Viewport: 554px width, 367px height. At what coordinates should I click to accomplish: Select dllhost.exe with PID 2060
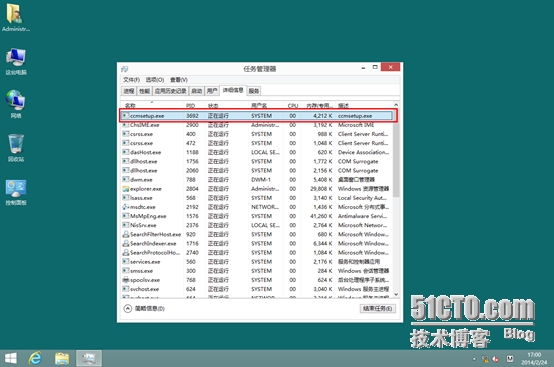257,171
